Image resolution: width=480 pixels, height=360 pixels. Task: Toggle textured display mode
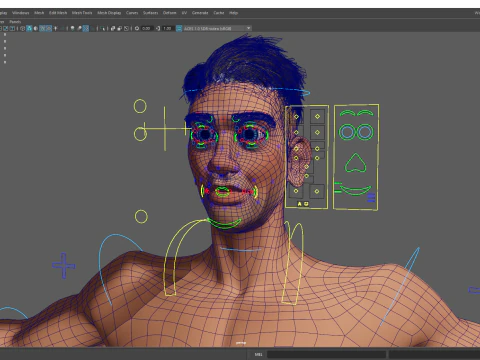(49, 28)
